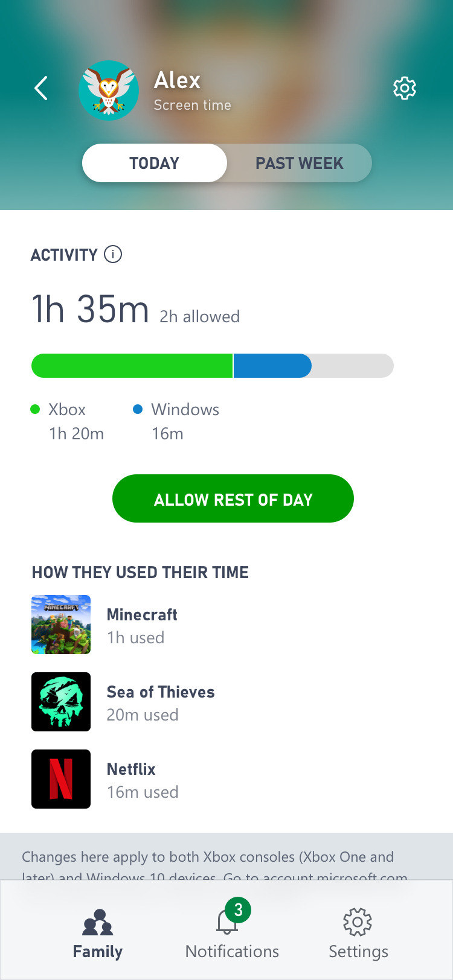
Task: Go back using the left chevron arrow
Action: [41, 89]
